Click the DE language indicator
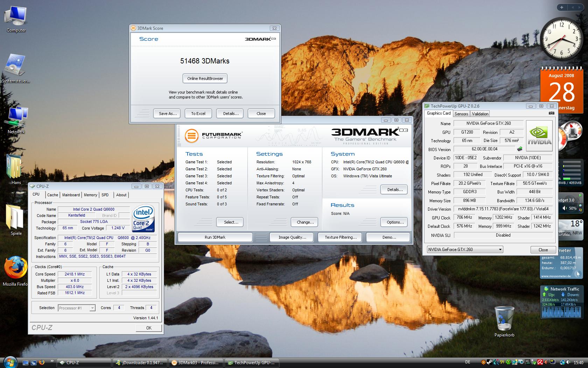The image size is (588, 368). [x=468, y=363]
